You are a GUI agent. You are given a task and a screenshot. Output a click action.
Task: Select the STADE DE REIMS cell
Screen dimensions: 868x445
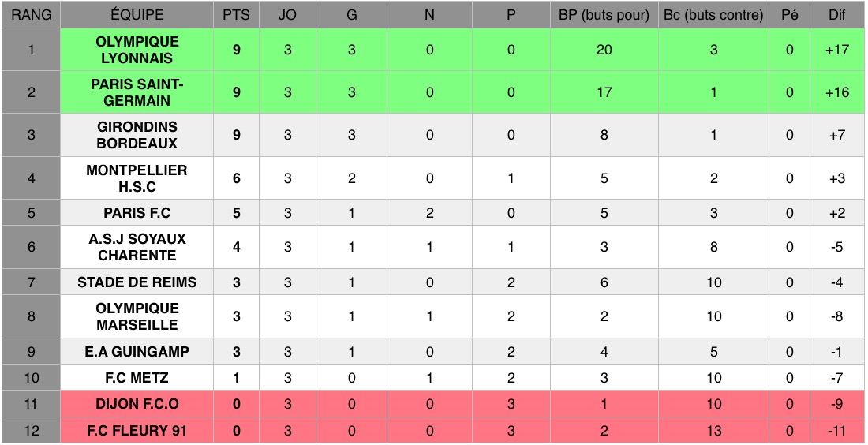(137, 282)
